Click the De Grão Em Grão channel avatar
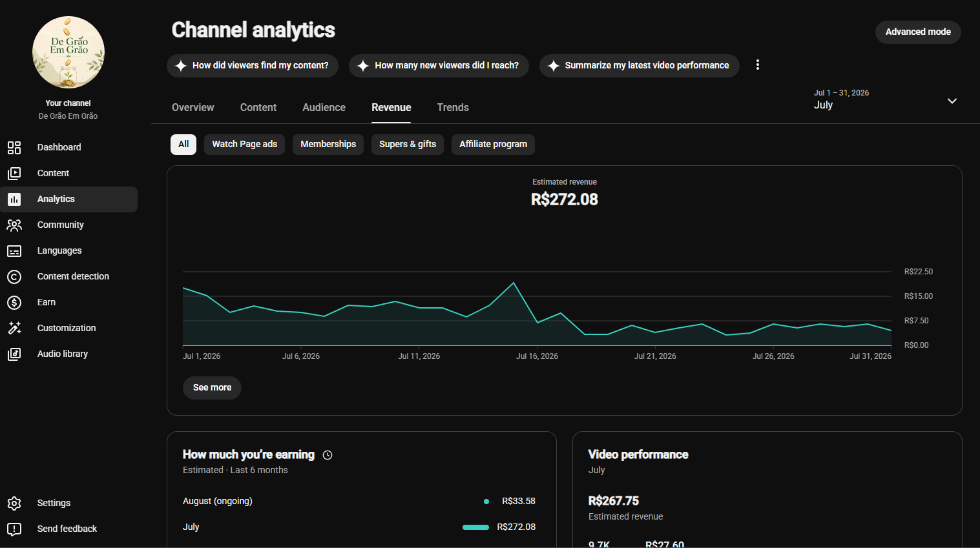 coord(68,52)
